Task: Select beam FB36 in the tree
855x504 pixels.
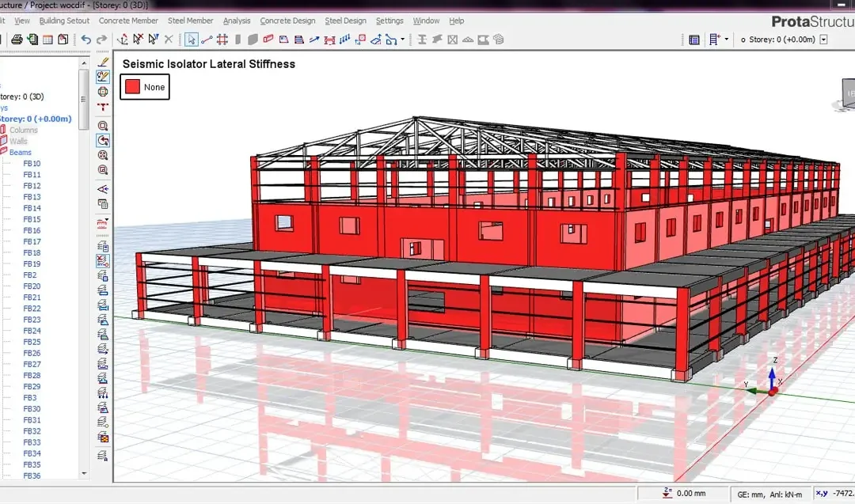Action: [32, 476]
